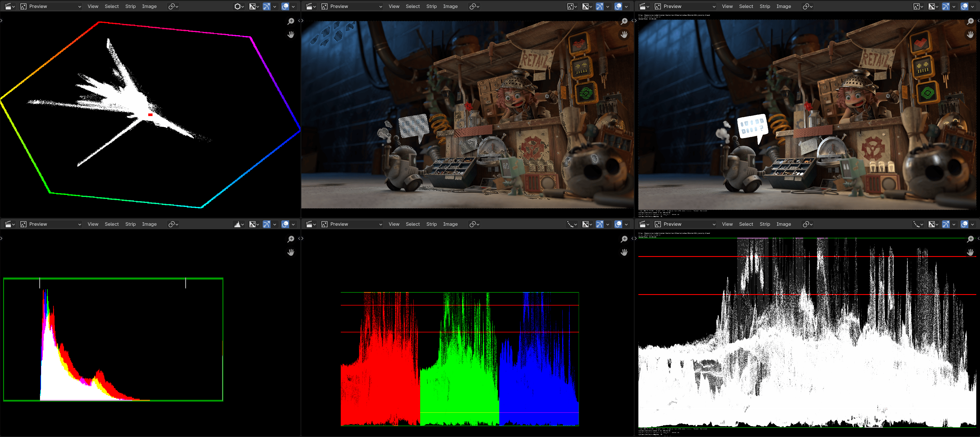980x437 pixels.
Task: Expand gizmo options arrow in the top-right preview
Action: point(954,7)
